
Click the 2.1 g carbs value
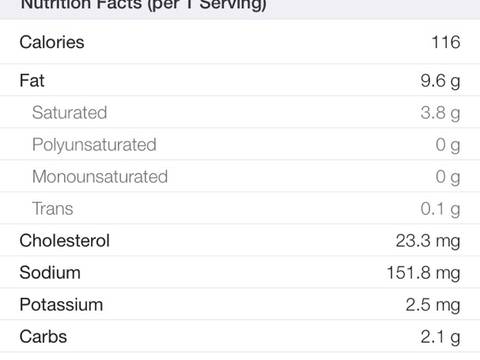click(x=440, y=337)
